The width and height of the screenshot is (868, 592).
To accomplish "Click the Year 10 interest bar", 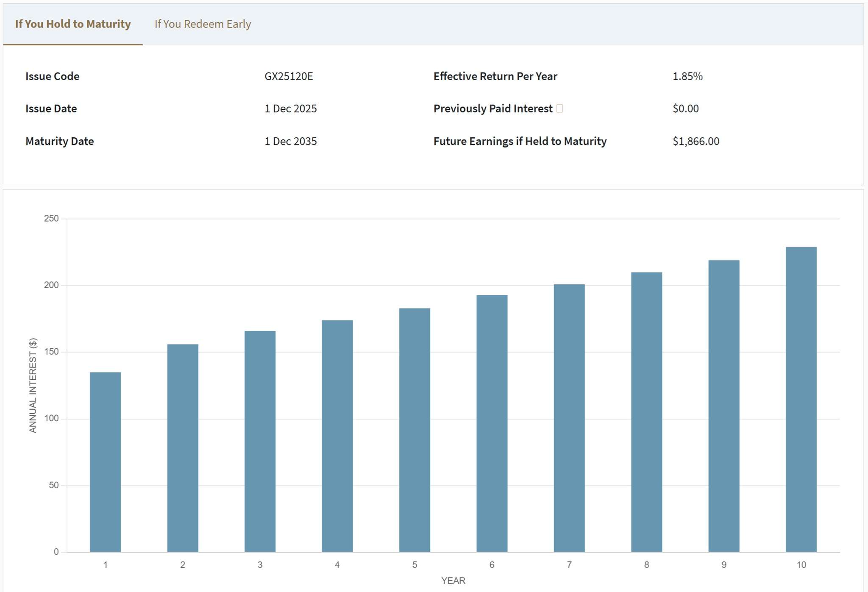I will click(801, 399).
